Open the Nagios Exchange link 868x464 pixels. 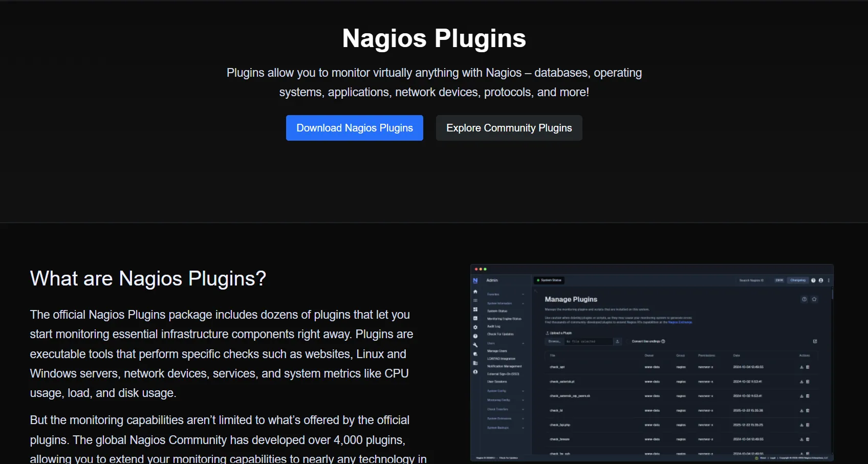click(680, 322)
